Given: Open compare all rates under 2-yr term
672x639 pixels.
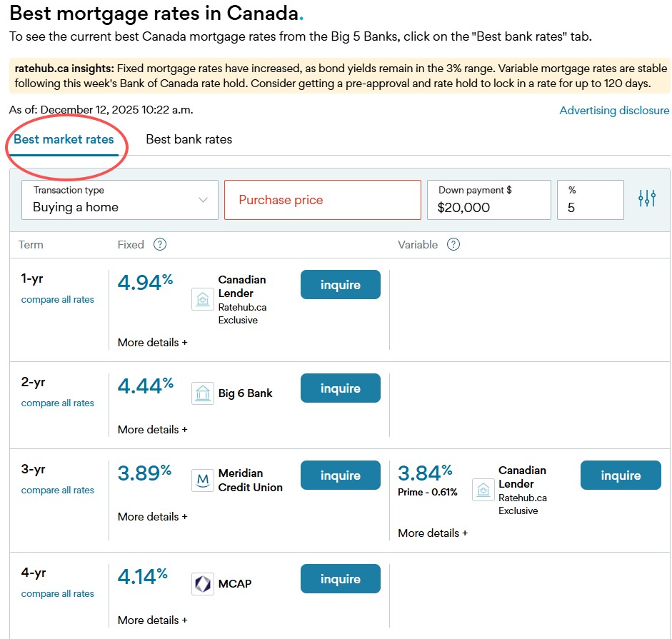Looking at the screenshot, I should click(58, 403).
